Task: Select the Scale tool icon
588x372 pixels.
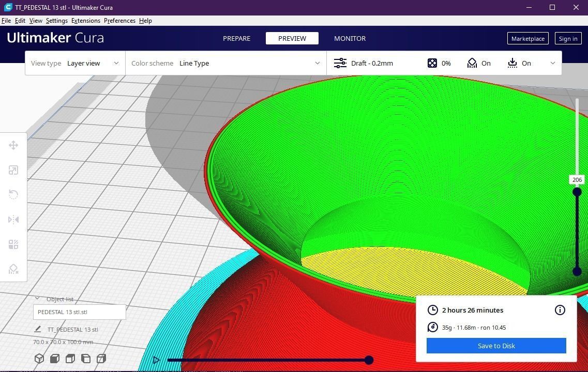Action: point(13,170)
